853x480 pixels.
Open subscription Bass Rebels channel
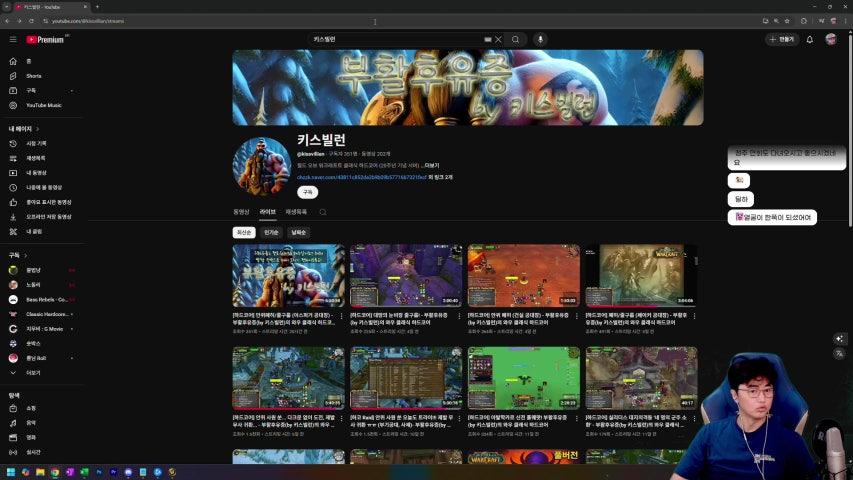tap(44, 300)
